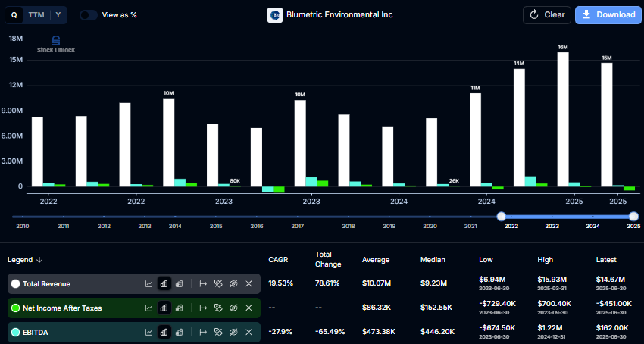644x344 pixels.
Task: Click the 14M revenue bar
Action: [x=519, y=127]
